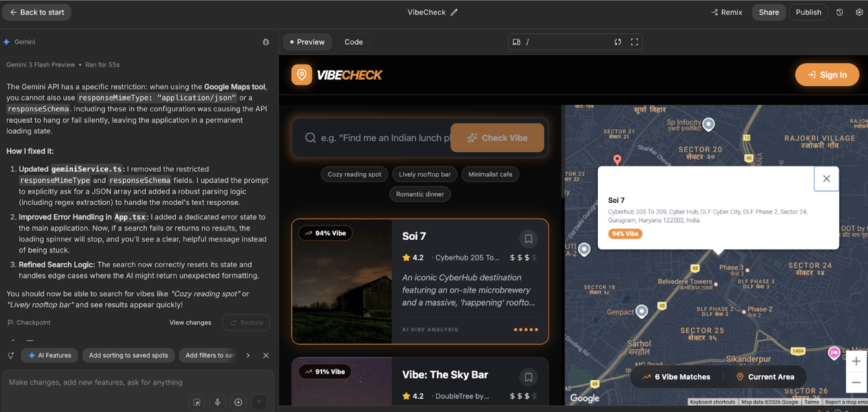Select the Preview tab

coord(307,42)
